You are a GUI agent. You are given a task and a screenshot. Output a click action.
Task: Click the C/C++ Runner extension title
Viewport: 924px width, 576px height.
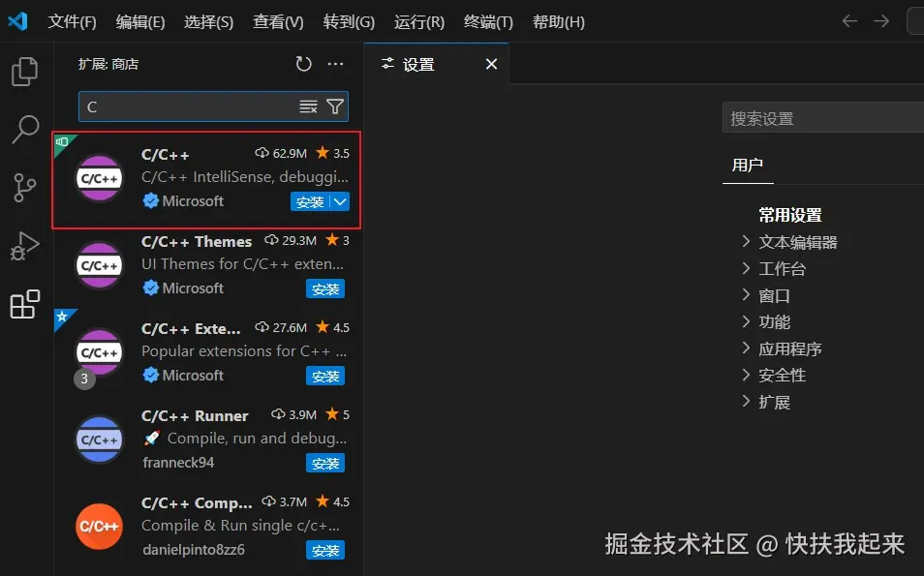[x=195, y=416]
